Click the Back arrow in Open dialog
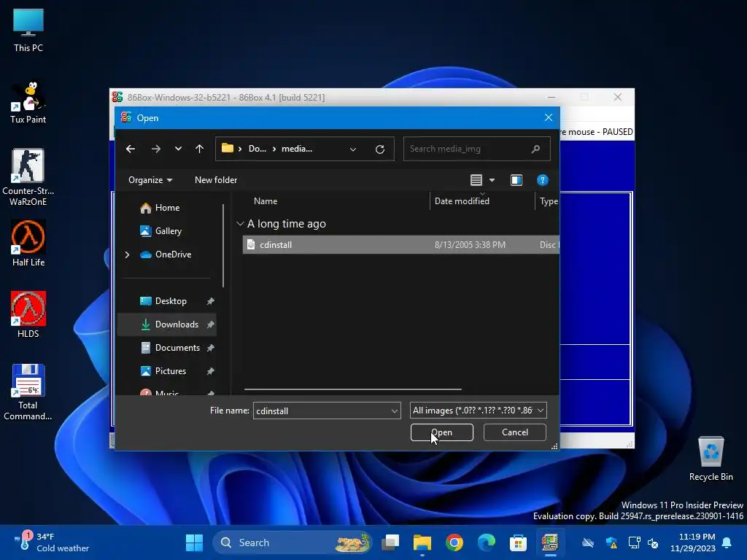 tap(130, 149)
